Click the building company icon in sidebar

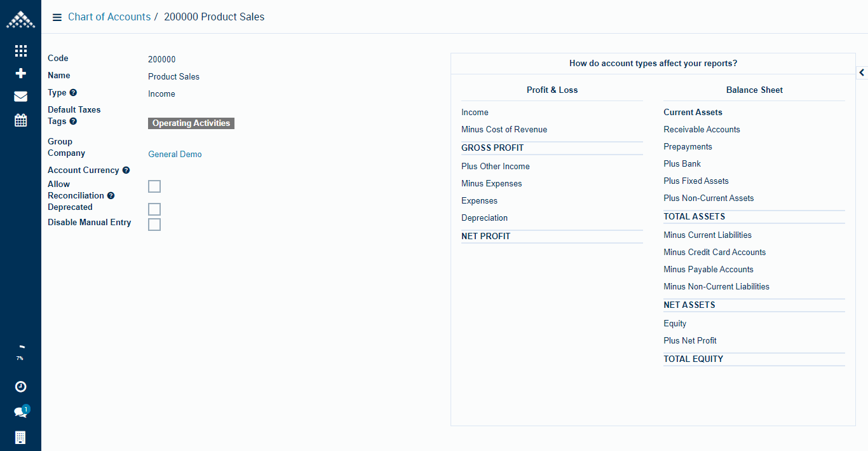[20, 438]
